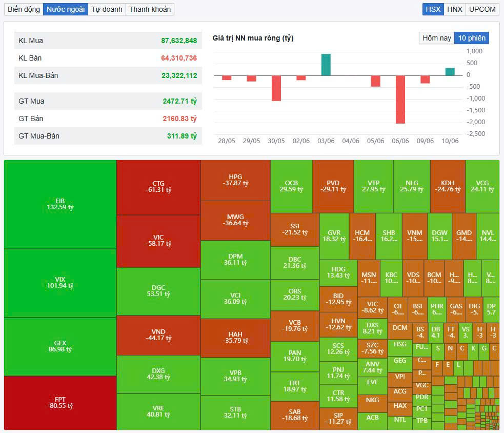Select the 10 phiên chart range
Viewport: 504px width, 433px height.
[x=472, y=38]
